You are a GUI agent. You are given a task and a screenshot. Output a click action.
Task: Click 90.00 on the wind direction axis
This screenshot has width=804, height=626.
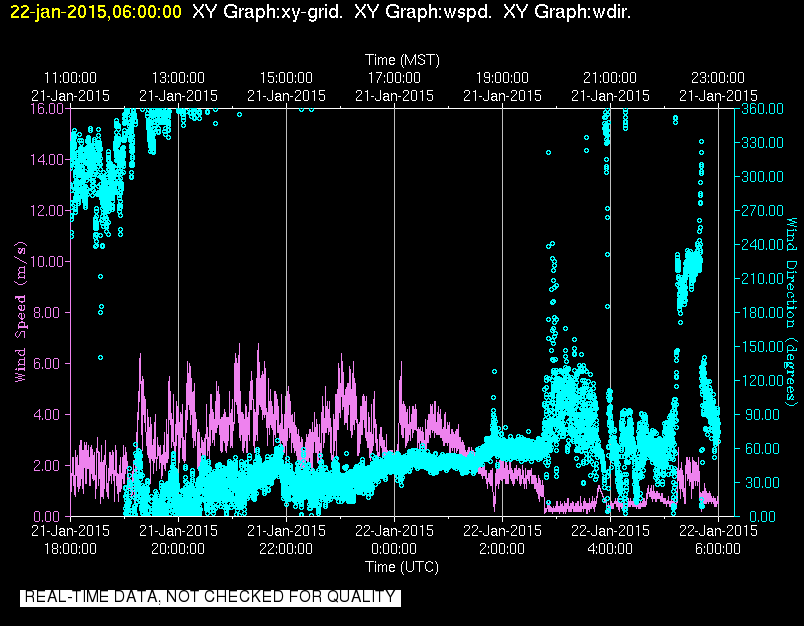tap(760, 414)
